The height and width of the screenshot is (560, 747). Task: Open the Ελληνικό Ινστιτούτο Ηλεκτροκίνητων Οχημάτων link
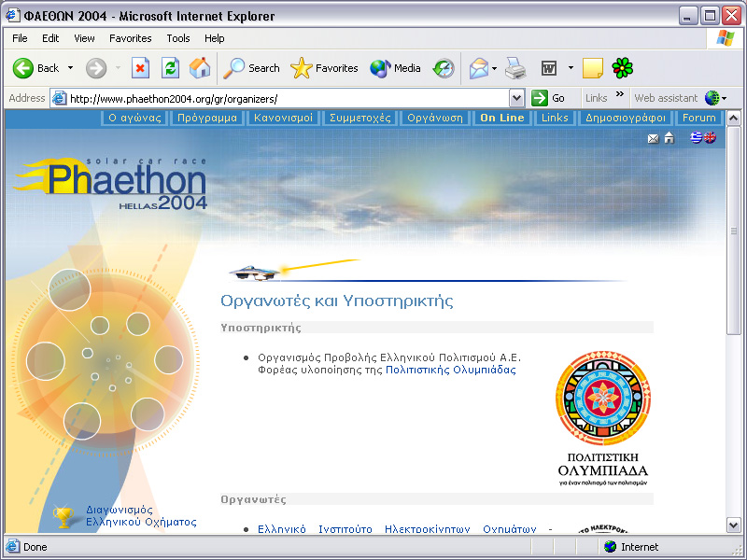tap(397, 528)
